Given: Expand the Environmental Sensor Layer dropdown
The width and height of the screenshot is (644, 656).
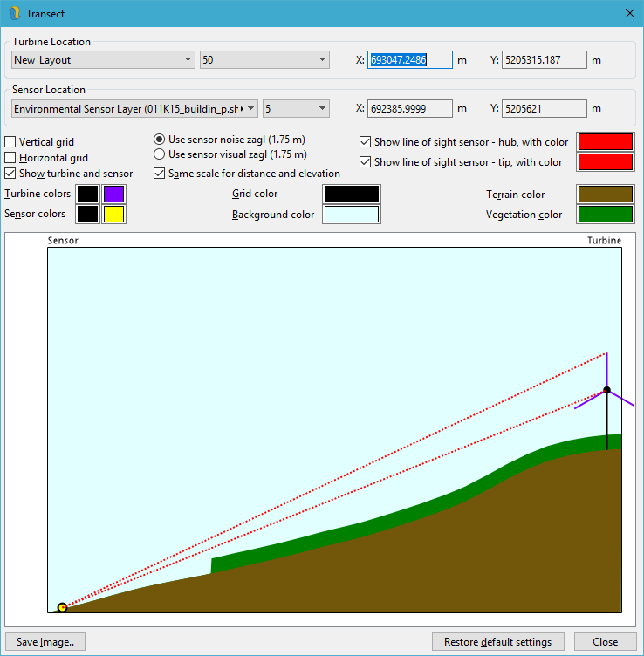Looking at the screenshot, I should coord(134,109).
